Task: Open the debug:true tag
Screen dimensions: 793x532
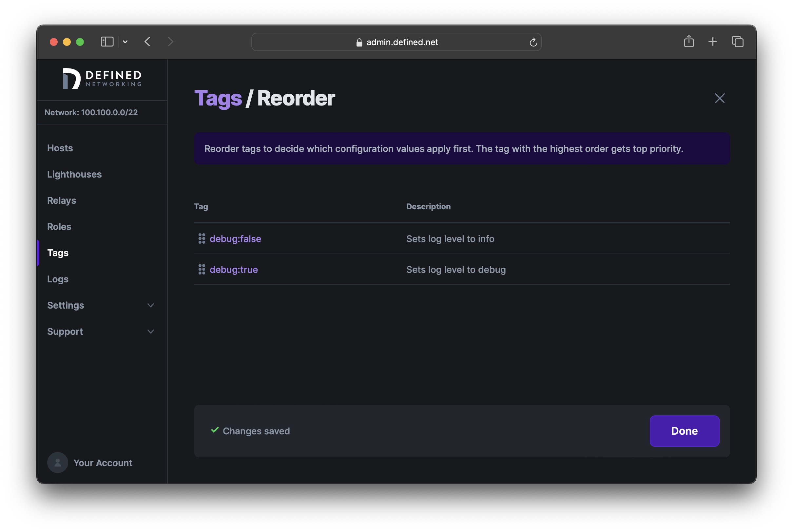Action: pyautogui.click(x=233, y=269)
